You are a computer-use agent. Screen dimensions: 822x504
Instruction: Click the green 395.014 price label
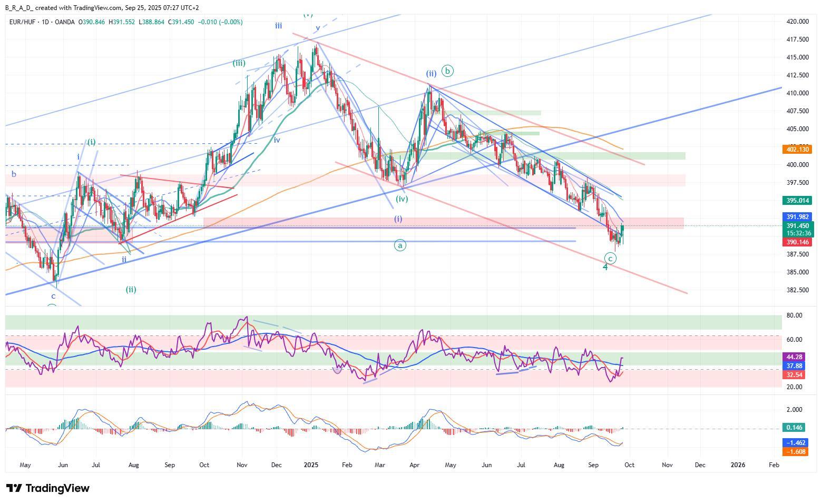click(x=797, y=201)
